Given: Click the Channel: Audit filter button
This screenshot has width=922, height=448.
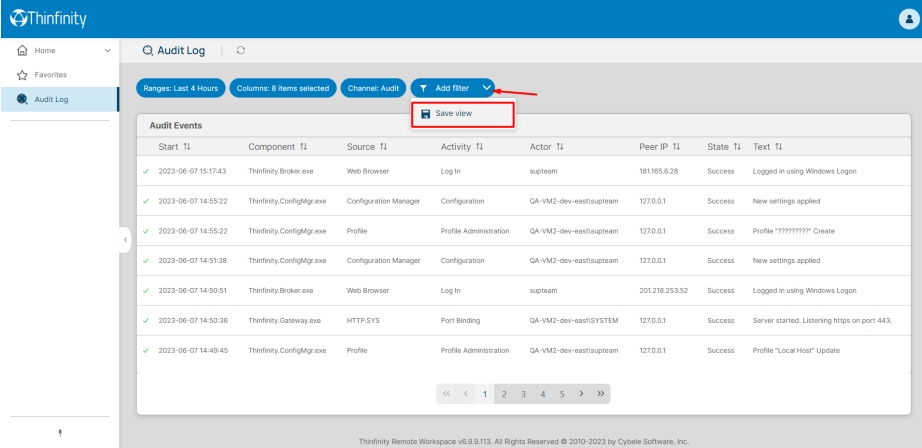Looking at the screenshot, I should tap(372, 88).
